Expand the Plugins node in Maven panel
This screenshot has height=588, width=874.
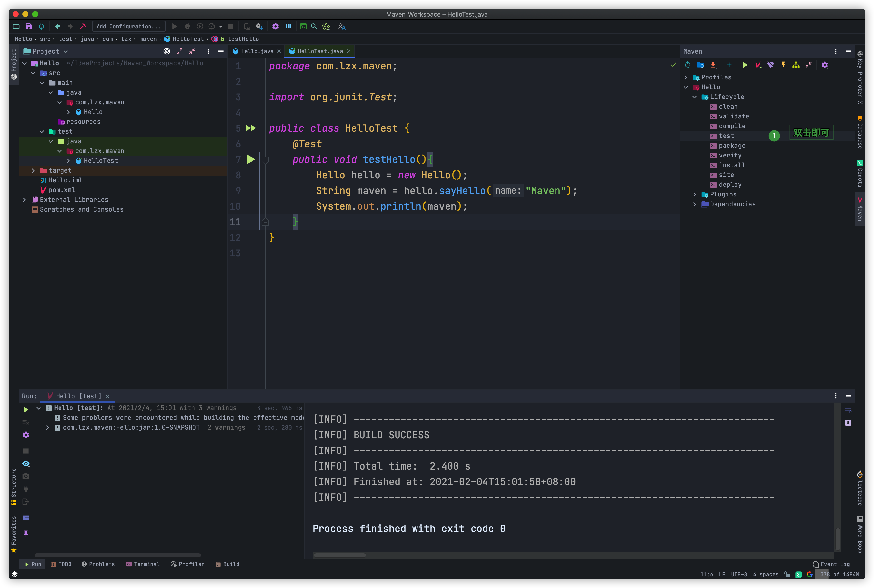click(694, 194)
